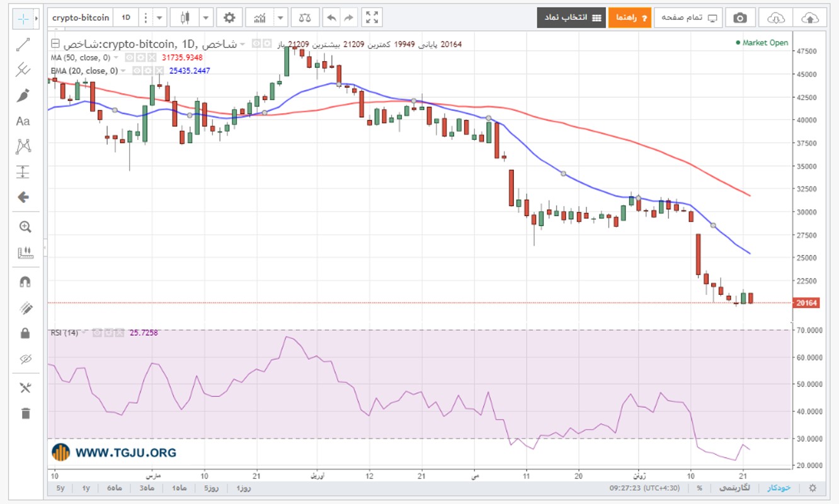Toggle logarithmic scale لگاریتمی
Screen dimensions: 839x504
[x=734, y=488]
